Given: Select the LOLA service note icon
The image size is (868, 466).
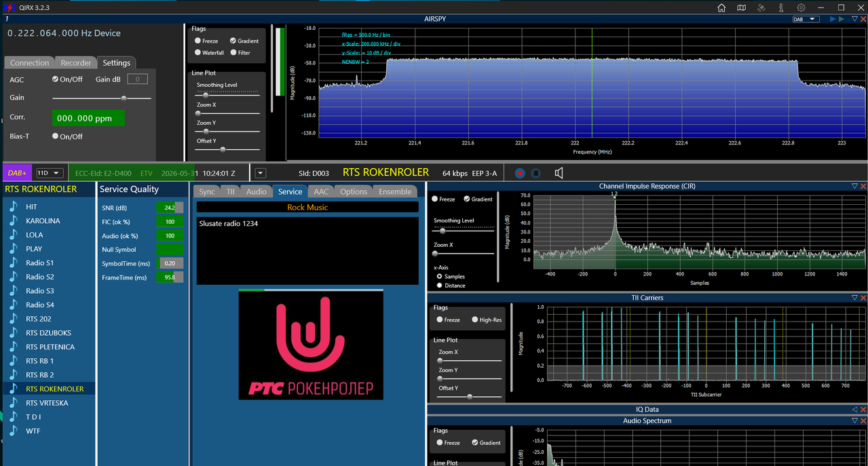Looking at the screenshot, I should click(x=13, y=235).
